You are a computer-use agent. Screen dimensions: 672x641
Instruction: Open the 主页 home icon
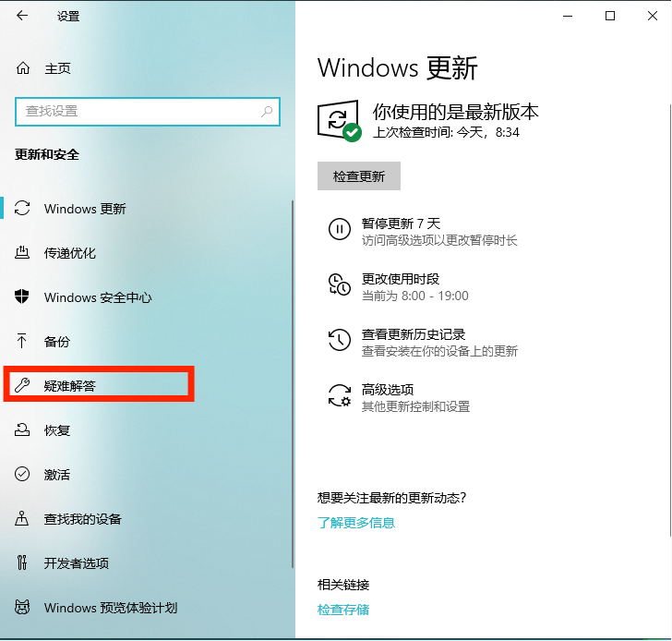[x=23, y=68]
